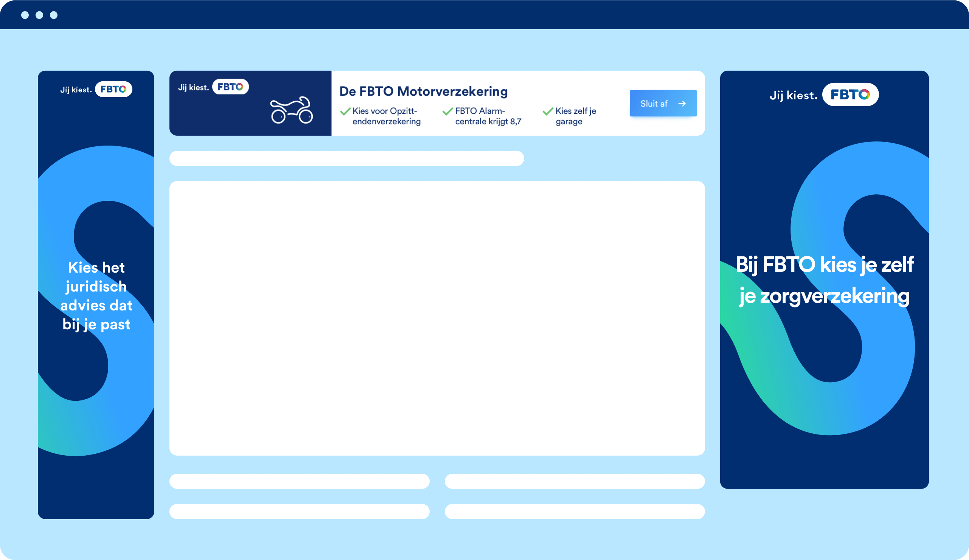Screen dimensions: 969x560
Task: Click the FBTO logo in right ad
Action: (x=850, y=95)
